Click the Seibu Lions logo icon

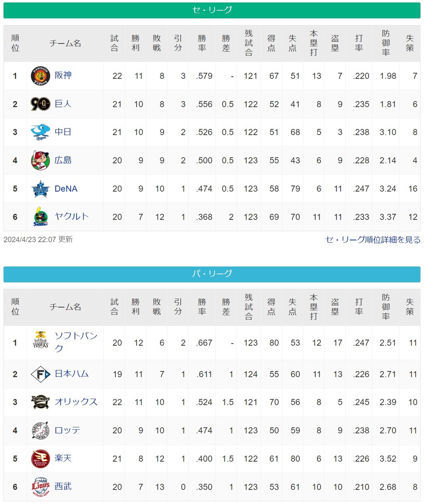41,487
